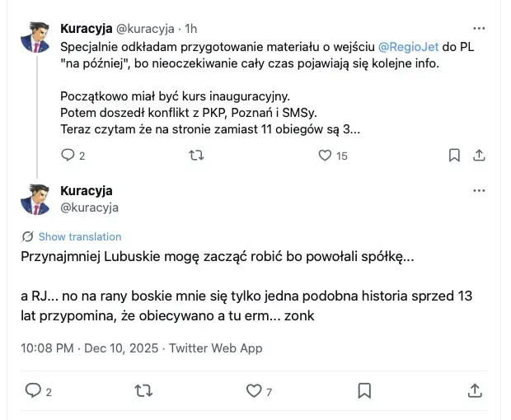Viewport: 511px width, 420px height.
Task: Click the Show translation link
Action: tap(79, 236)
